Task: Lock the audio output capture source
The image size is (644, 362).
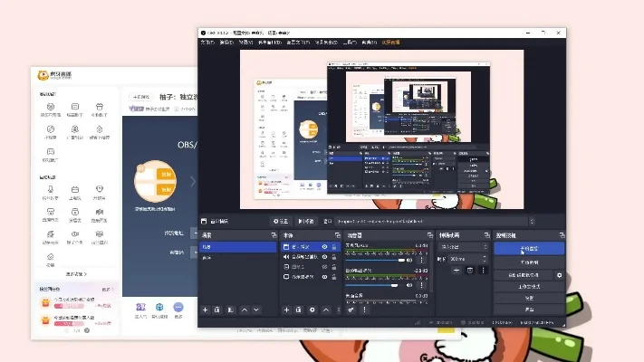Action: (x=334, y=257)
